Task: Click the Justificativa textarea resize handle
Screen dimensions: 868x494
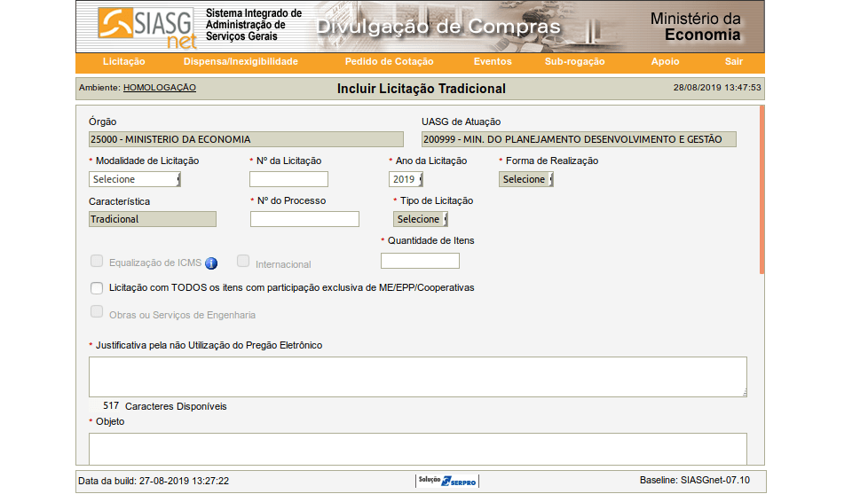Action: coord(744,393)
